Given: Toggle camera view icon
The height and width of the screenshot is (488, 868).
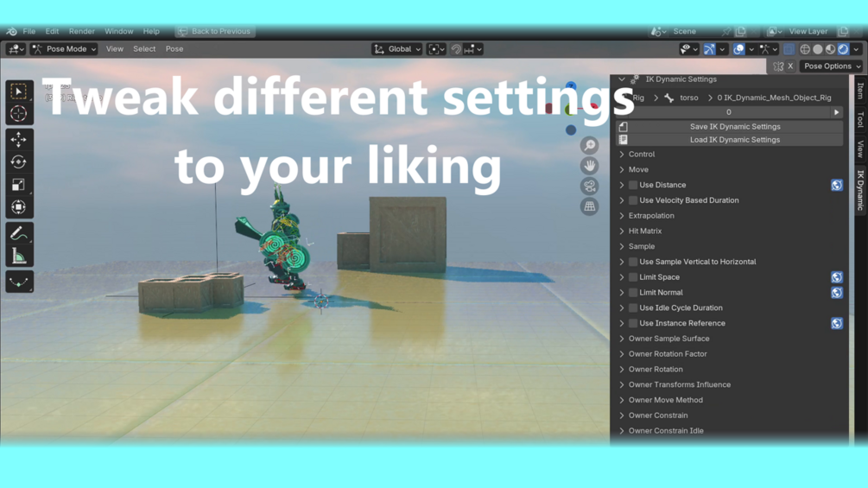Looking at the screenshot, I should click(x=590, y=187).
